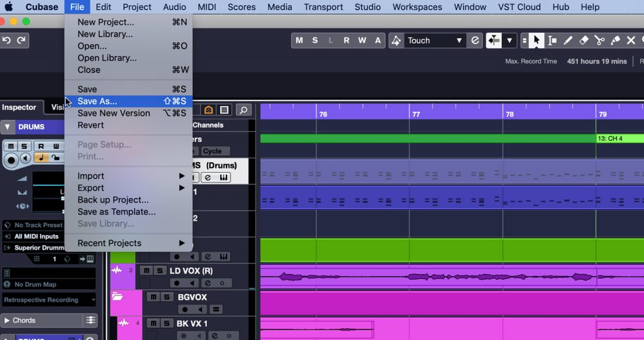The height and width of the screenshot is (340, 644).
Task: Click the Undo arrow icon
Action: pos(6,40)
